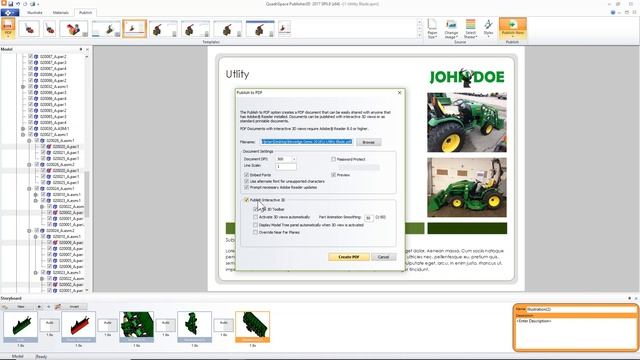Switch to the Publish ribbon tab
The height and width of the screenshot is (360, 640).
[85, 13]
